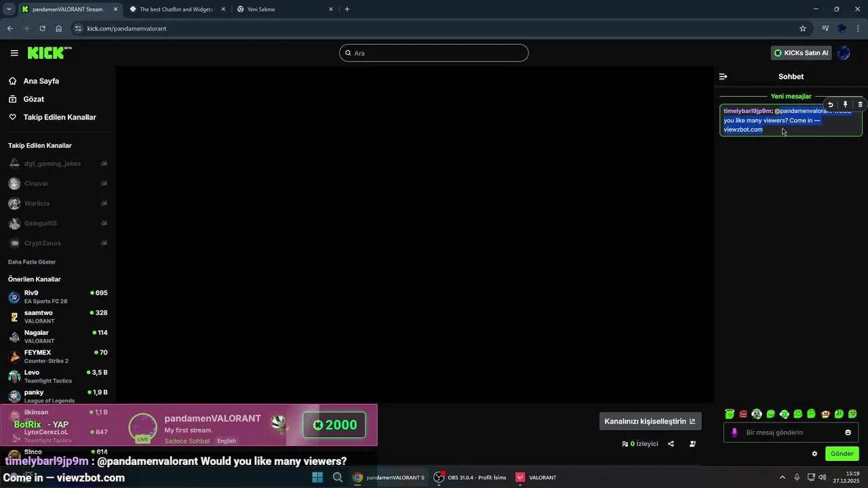Toggle the hidden eye next to dgf_gaming_jakes
The width and height of the screenshot is (868, 488).
[x=104, y=164]
